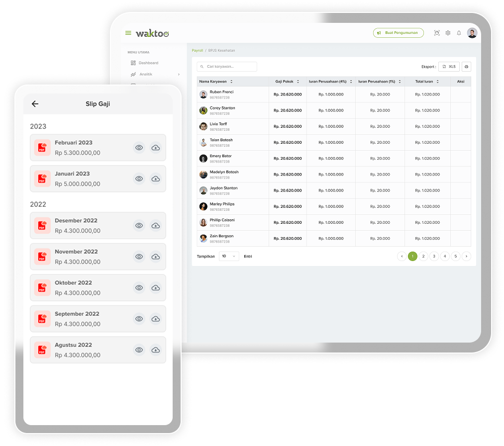This screenshot has height=446, width=504.
Task: Open the user profile avatar
Action: click(x=472, y=33)
